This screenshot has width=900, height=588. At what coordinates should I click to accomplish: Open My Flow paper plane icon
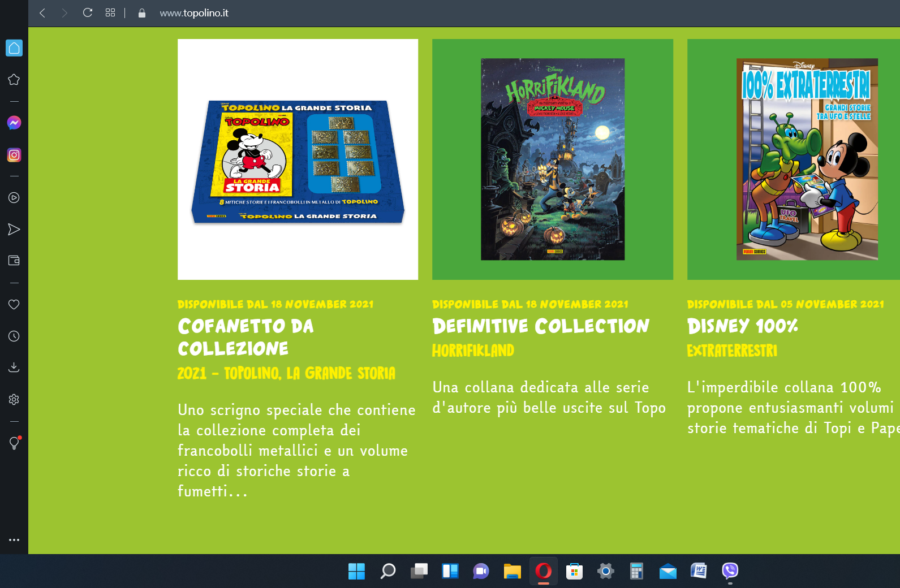click(14, 230)
